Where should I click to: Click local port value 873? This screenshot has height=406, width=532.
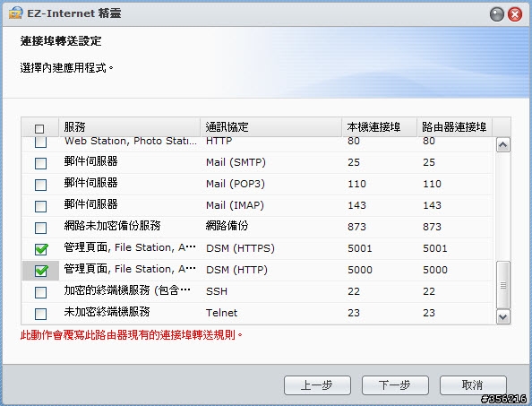click(x=356, y=227)
